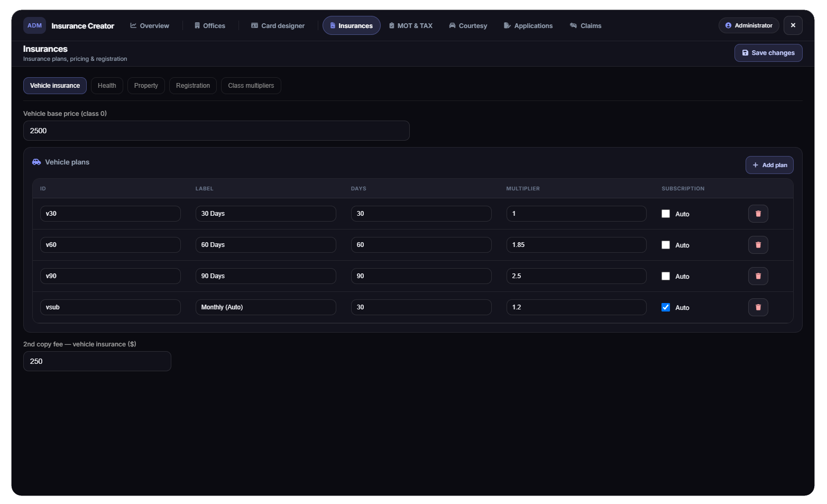
Task: Edit the '30 Days' label field
Action: click(266, 214)
